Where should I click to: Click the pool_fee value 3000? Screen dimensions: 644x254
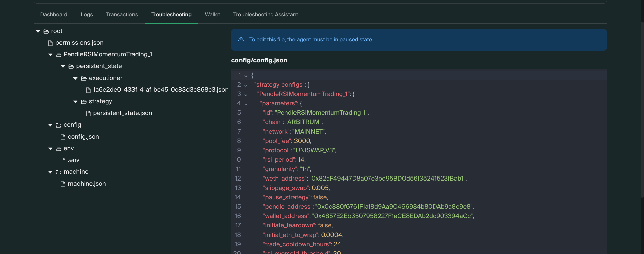pyautogui.click(x=302, y=141)
